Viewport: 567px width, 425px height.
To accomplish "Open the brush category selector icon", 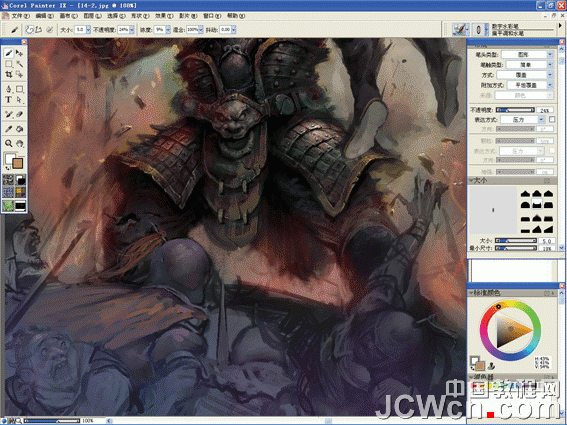I will coord(460,29).
